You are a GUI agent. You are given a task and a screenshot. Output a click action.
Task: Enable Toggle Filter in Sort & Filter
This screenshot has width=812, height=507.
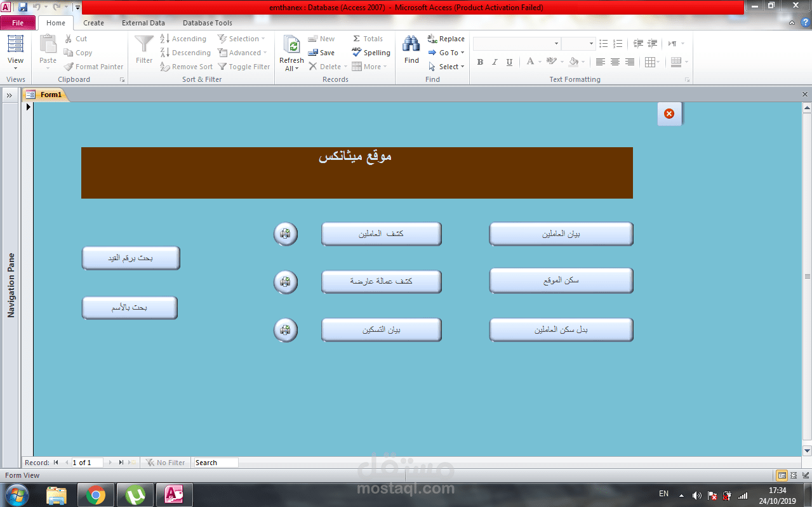click(x=244, y=66)
